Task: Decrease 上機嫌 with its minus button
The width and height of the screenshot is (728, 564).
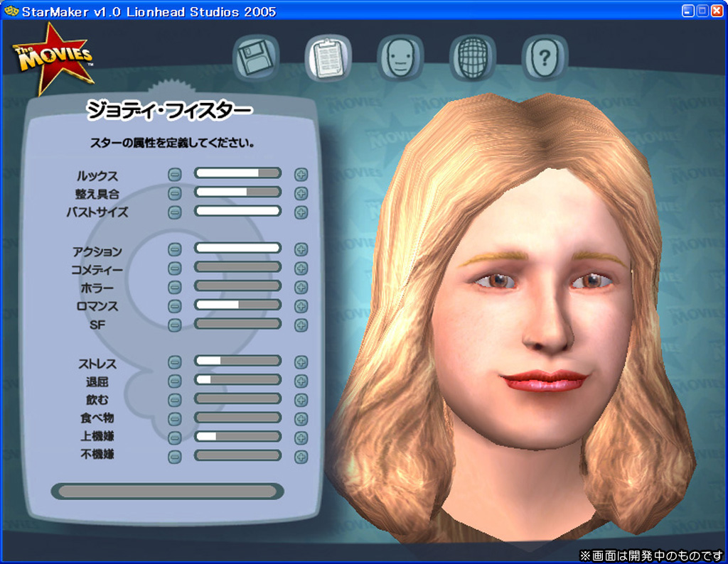Action: pyautogui.click(x=175, y=438)
